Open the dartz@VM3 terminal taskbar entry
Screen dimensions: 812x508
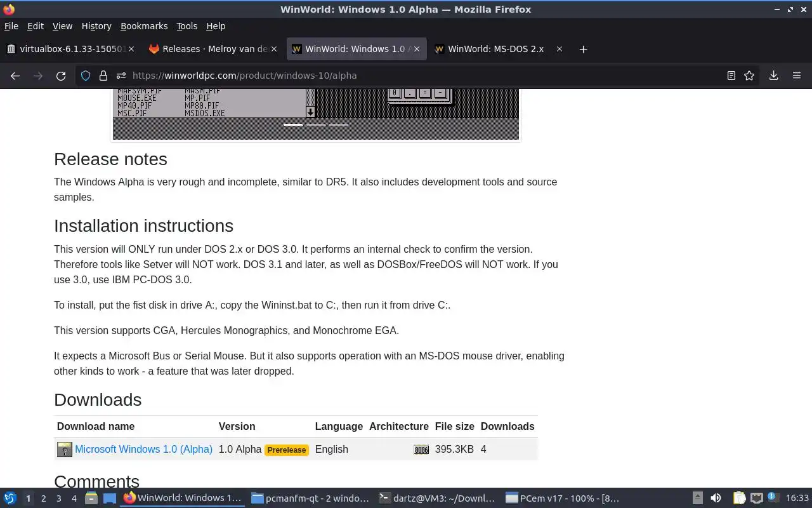(438, 498)
